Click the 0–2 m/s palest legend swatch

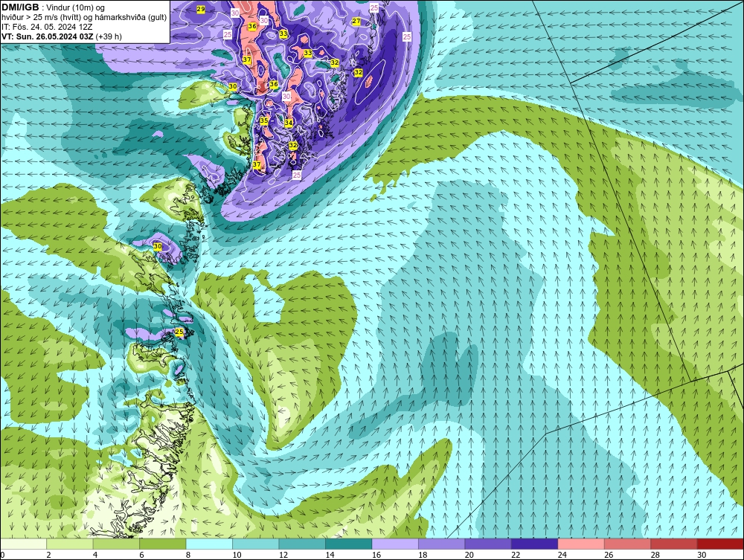[x=23, y=544]
